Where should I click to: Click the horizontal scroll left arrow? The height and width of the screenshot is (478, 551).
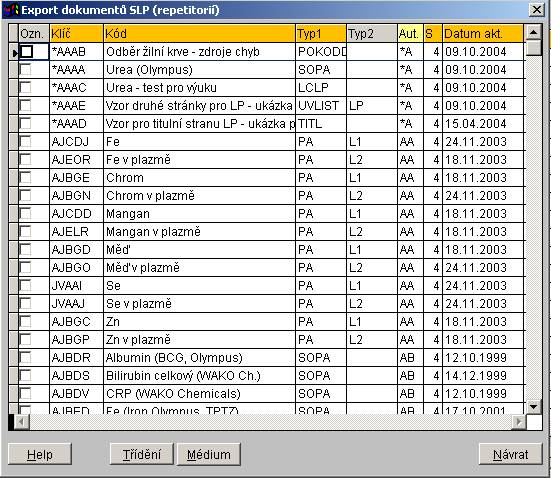[22, 421]
